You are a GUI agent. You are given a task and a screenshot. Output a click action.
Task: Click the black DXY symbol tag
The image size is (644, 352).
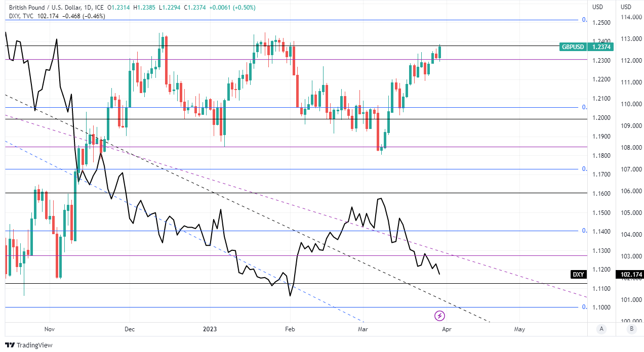578,275
